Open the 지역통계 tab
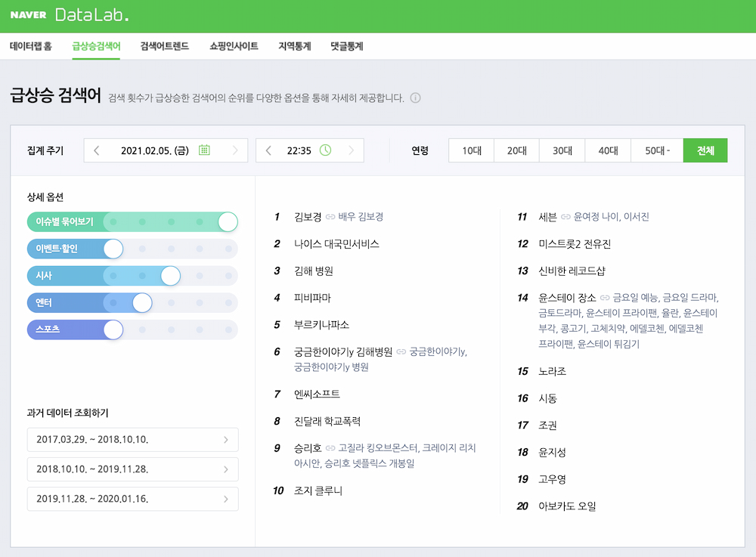This screenshot has width=756, height=557. pos(295,46)
